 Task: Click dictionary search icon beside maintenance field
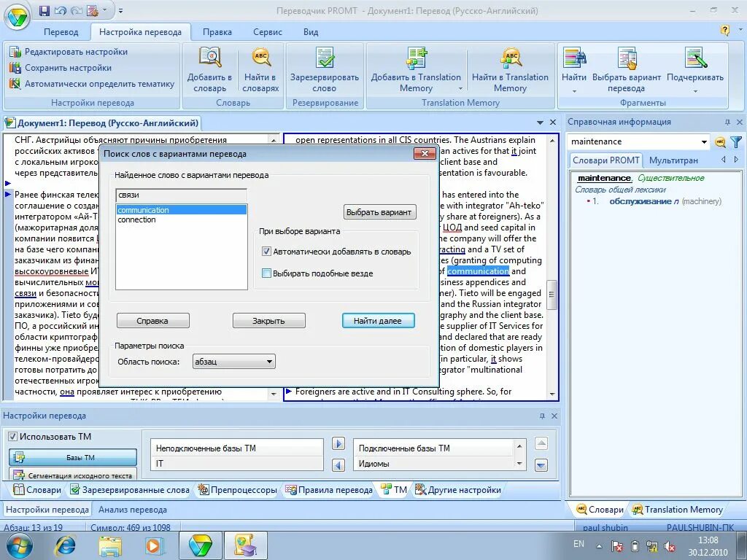tap(720, 142)
